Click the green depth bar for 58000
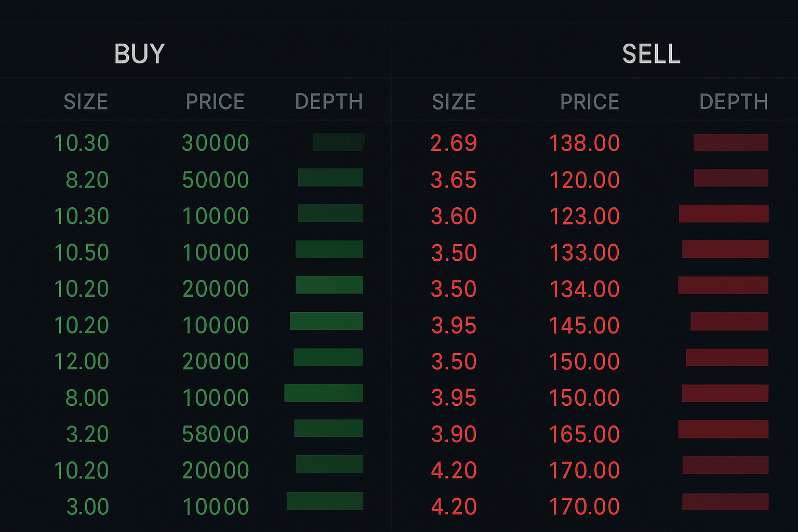Screen dimensions: 798x532 click(328, 429)
